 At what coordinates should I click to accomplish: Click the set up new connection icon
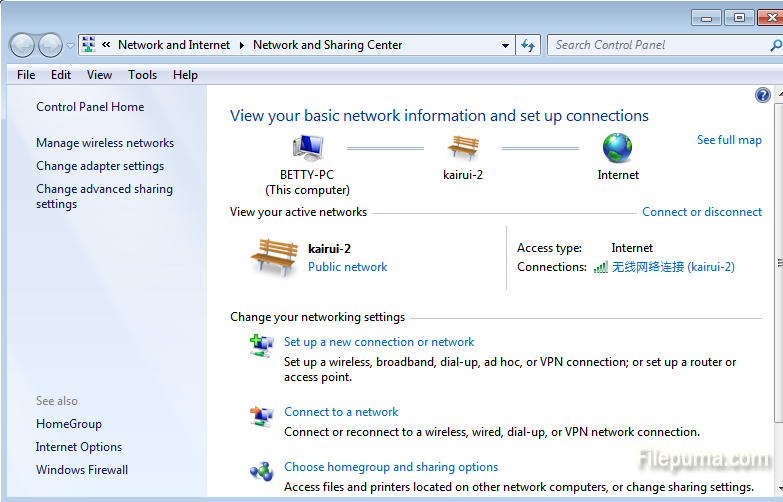click(x=261, y=345)
